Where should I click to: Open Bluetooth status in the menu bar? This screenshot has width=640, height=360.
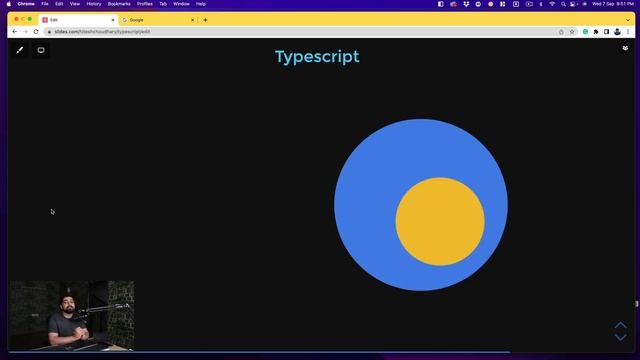pos(541,4)
